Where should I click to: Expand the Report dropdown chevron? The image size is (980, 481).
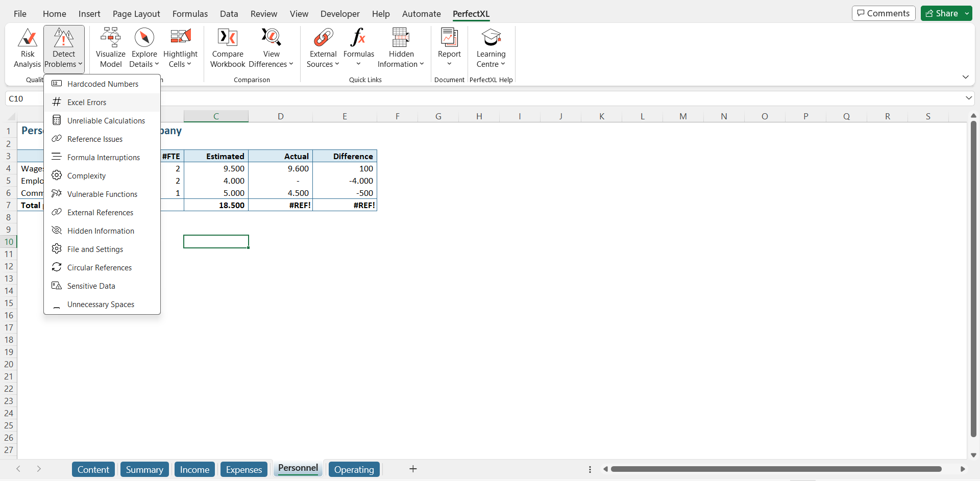click(x=449, y=64)
